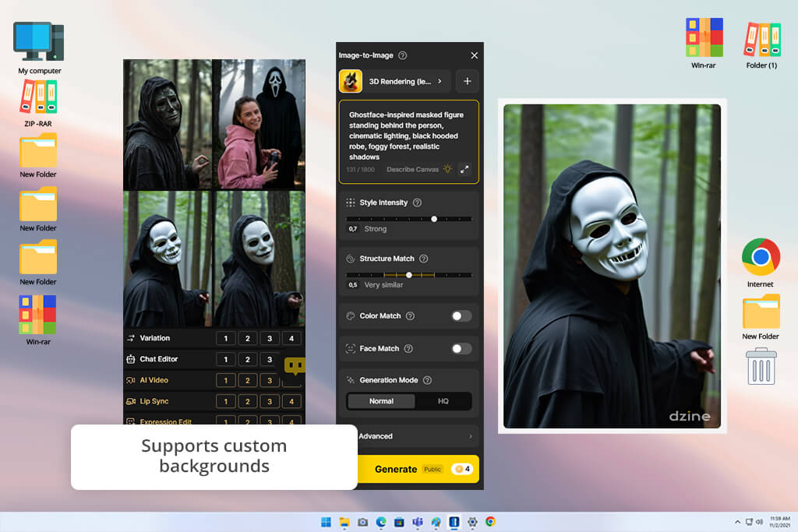This screenshot has height=532, width=798.
Task: Select Lip Sync result 4
Action: pos(291,401)
